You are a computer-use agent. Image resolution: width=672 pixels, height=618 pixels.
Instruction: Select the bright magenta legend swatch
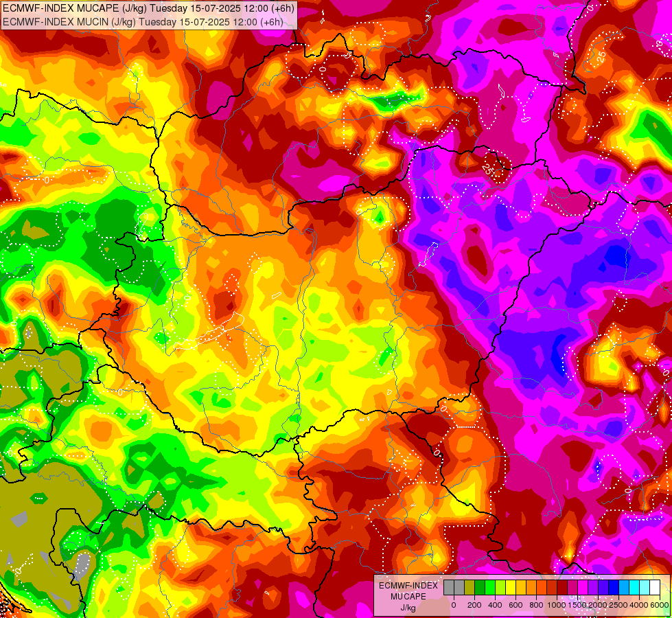click(x=583, y=588)
